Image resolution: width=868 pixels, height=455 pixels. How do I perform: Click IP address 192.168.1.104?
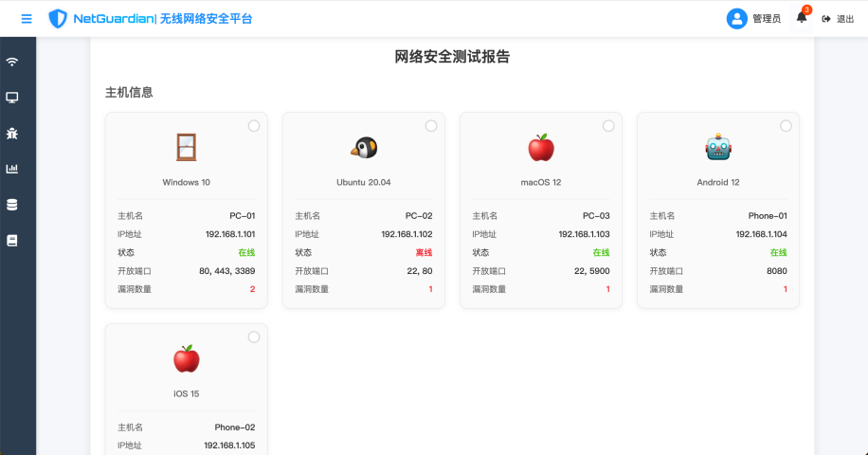761,234
